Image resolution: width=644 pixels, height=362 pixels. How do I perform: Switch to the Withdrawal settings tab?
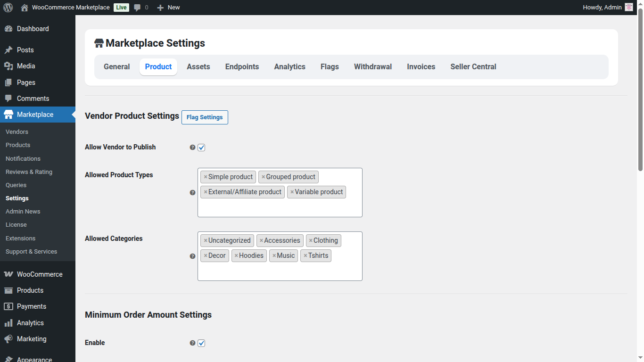point(372,66)
